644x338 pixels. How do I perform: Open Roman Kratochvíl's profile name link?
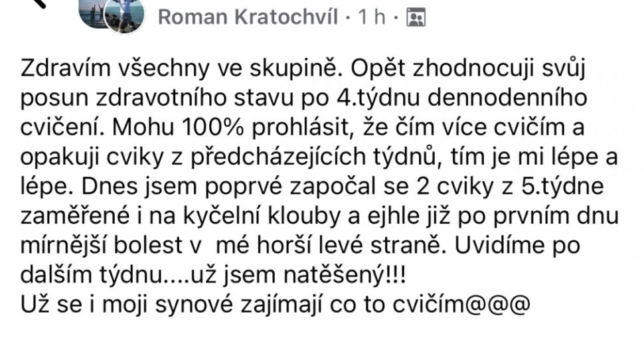point(248,17)
